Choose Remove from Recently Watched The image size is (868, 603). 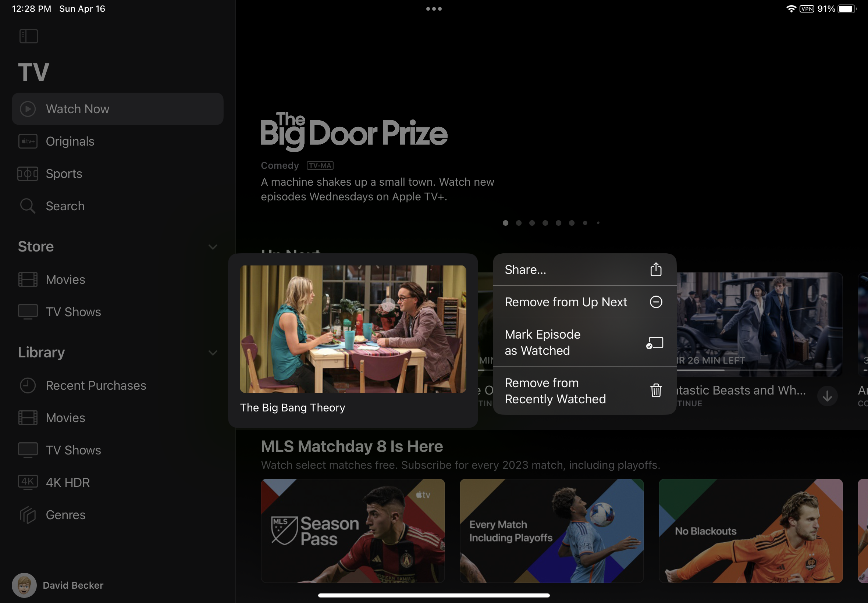point(584,391)
